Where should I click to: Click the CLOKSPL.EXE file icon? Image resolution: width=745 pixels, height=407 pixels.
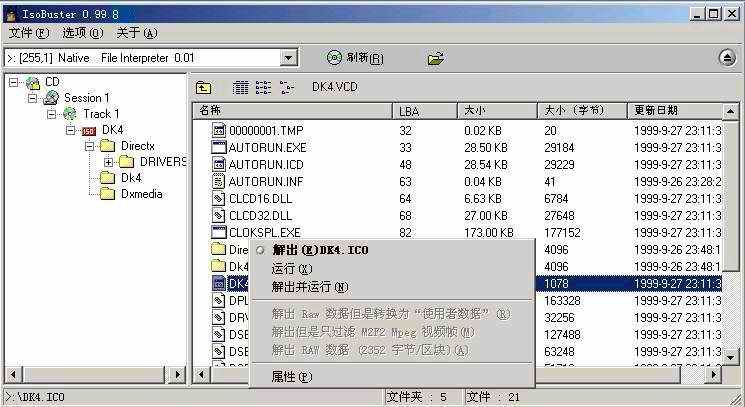click(219, 233)
